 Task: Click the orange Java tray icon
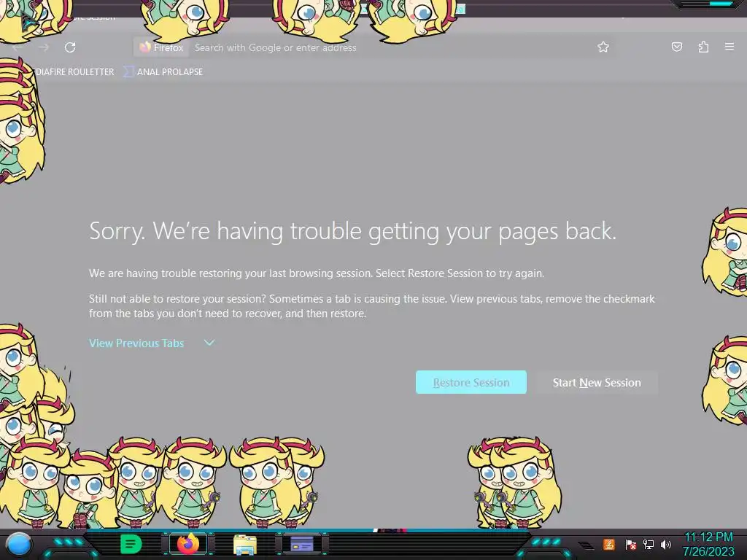(608, 544)
